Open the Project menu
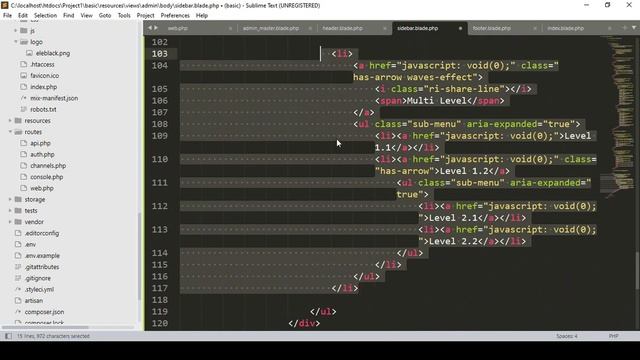 coord(145,16)
